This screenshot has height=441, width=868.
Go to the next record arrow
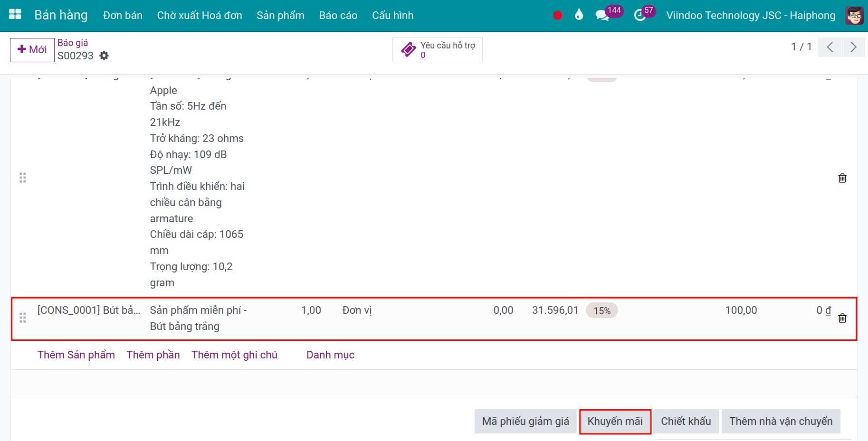pyautogui.click(x=853, y=47)
